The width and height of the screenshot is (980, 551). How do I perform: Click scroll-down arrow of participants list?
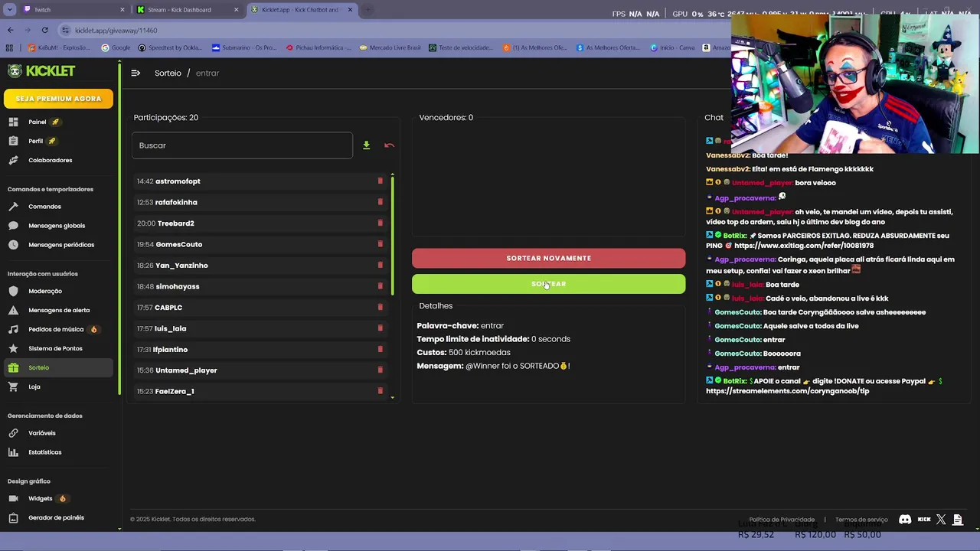[x=393, y=397]
